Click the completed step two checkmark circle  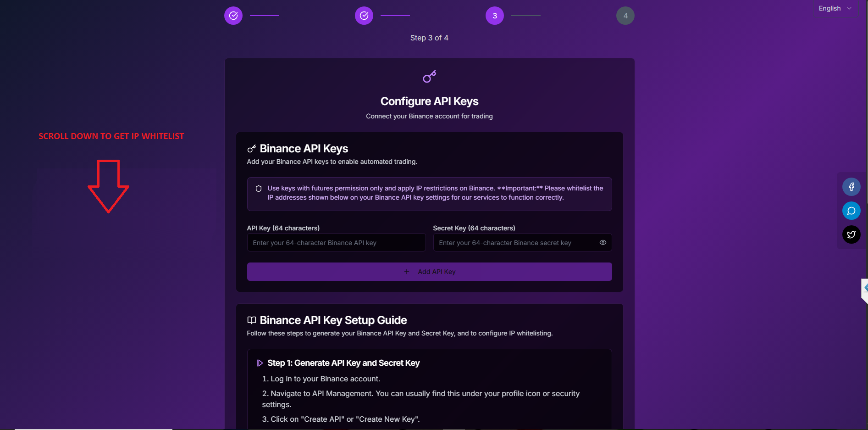click(x=364, y=16)
